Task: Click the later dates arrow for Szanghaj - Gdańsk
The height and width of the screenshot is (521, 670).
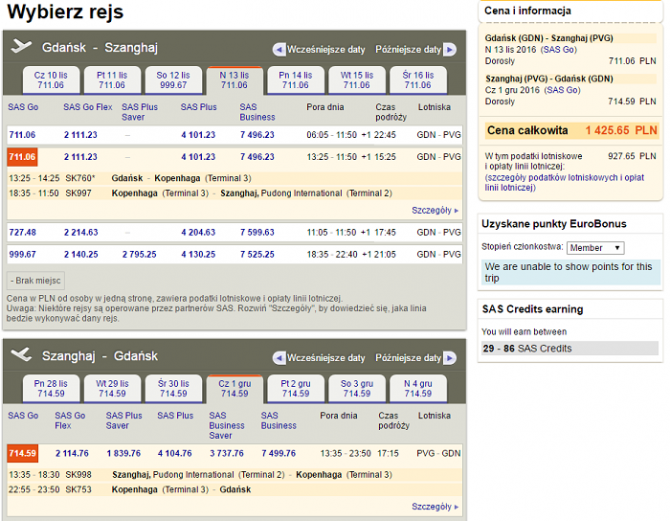Action: (450, 358)
